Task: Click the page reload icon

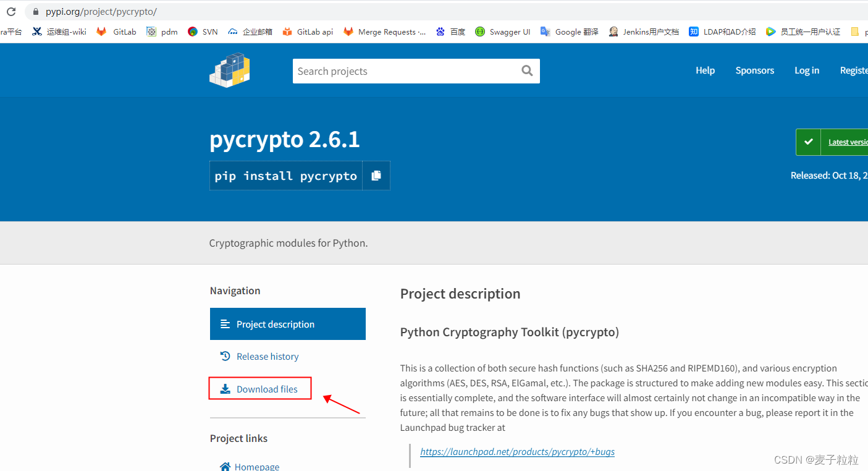Action: (x=11, y=11)
